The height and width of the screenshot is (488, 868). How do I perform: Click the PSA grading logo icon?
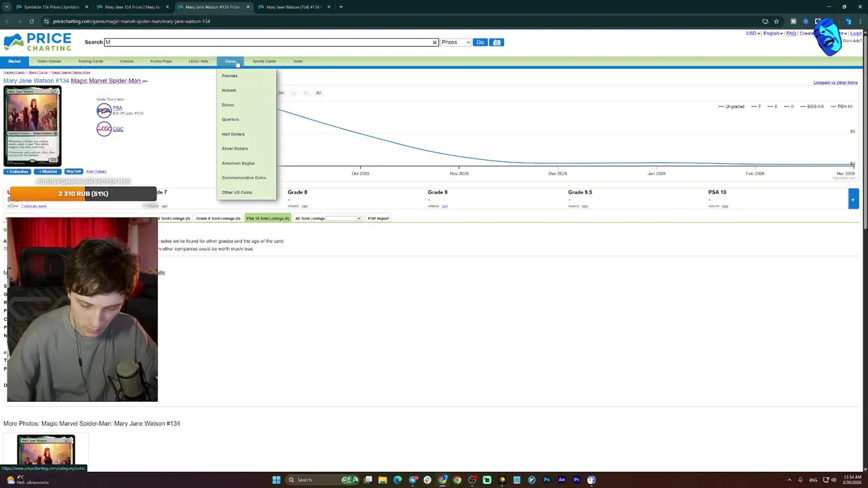tap(104, 110)
